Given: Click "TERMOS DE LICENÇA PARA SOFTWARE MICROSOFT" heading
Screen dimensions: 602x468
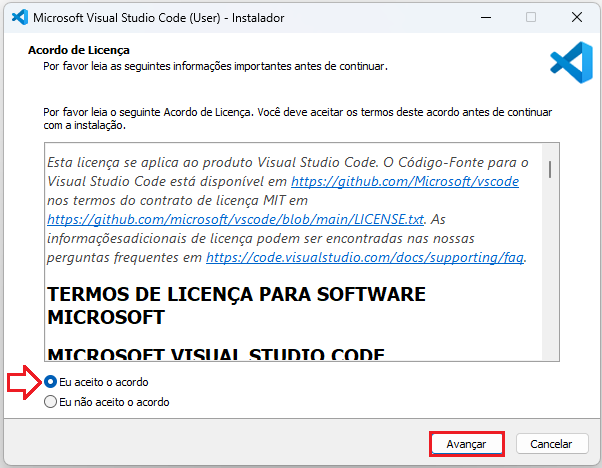Looking at the screenshot, I should pyautogui.click(x=236, y=306).
